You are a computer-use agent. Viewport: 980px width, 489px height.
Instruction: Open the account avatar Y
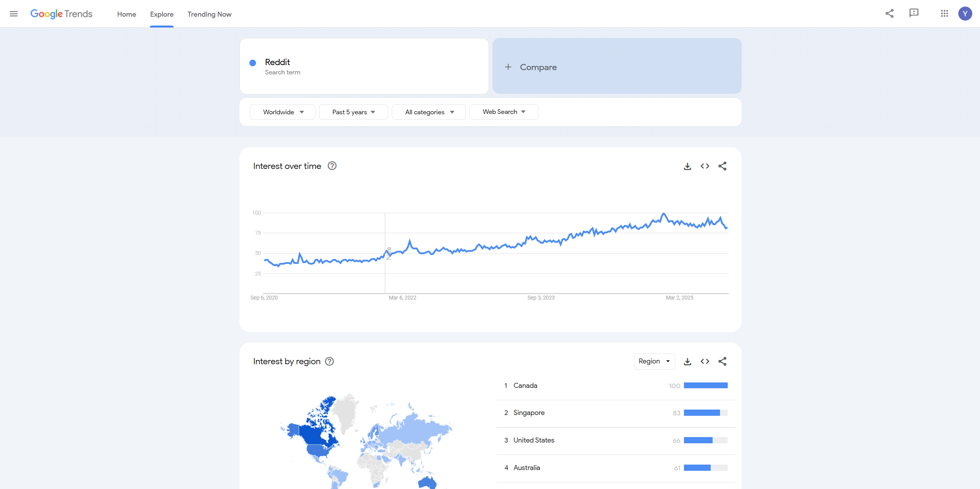(965, 14)
